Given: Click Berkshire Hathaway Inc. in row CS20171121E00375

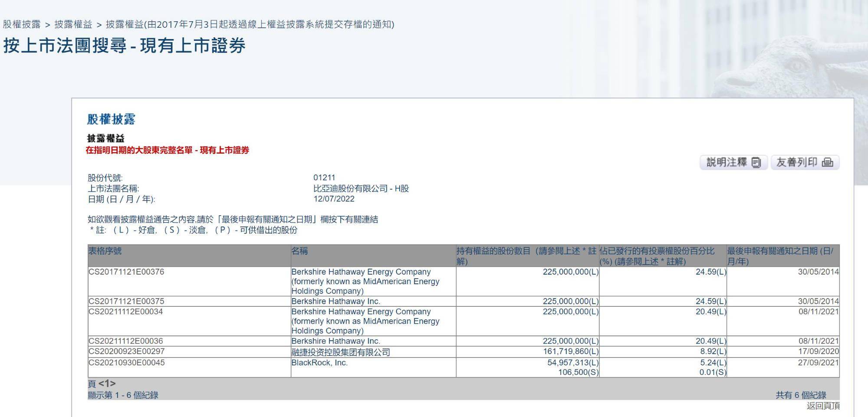Looking at the screenshot, I should [x=336, y=301].
